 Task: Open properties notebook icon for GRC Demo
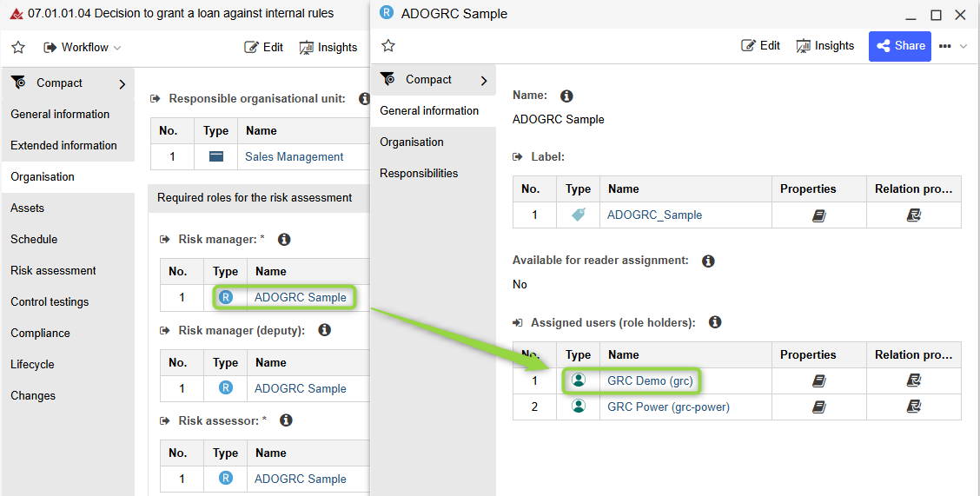(x=818, y=380)
